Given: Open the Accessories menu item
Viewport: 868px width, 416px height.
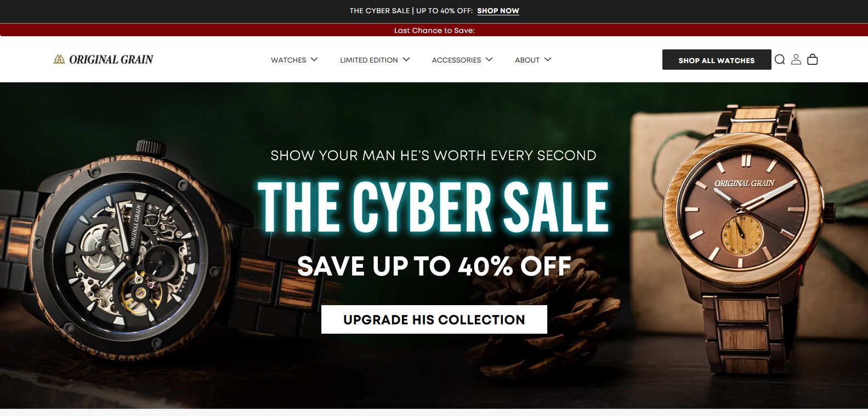Looking at the screenshot, I should point(456,60).
